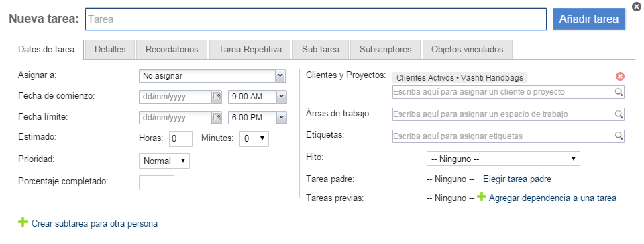Click the search icon in Áreas de trabajo field
This screenshot has width=644, height=244.
(619, 114)
